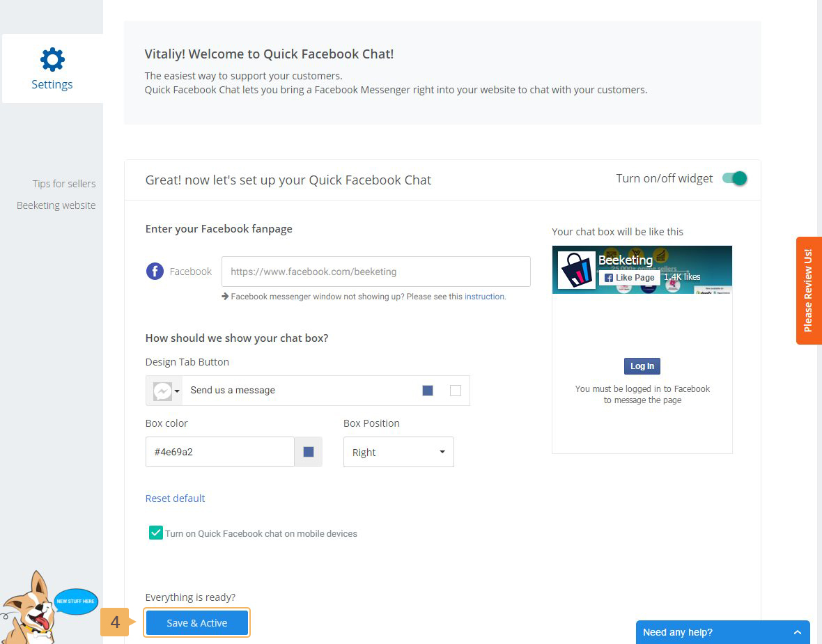Image resolution: width=822 pixels, height=644 pixels.
Task: Click the Beeketing shopping bag logo in the preview
Action: pos(577,270)
